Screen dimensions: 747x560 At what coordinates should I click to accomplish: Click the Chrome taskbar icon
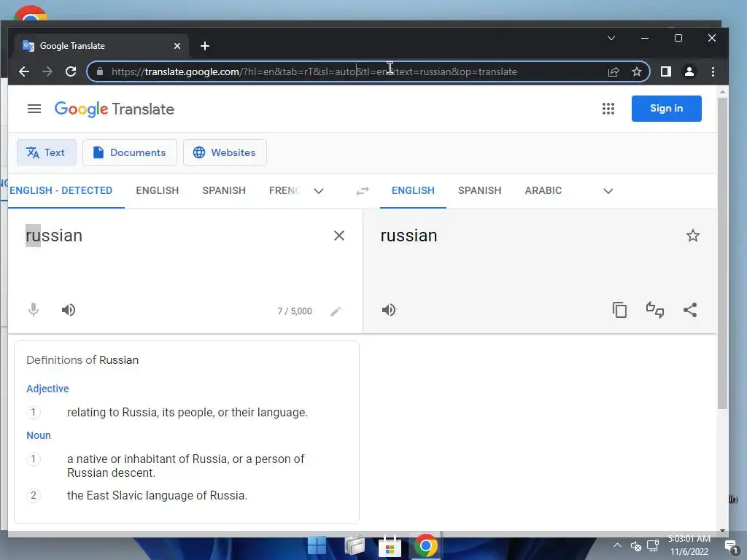click(x=425, y=545)
